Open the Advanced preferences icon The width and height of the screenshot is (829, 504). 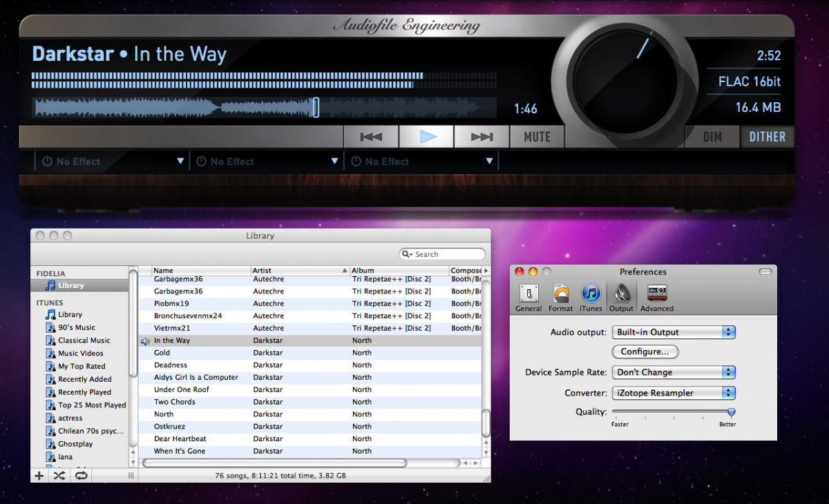[x=656, y=298]
